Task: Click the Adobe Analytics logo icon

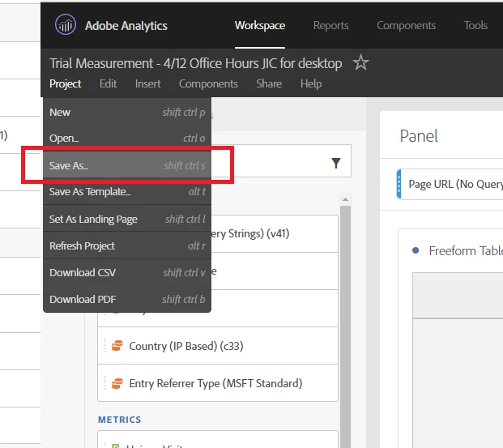Action: point(66,25)
